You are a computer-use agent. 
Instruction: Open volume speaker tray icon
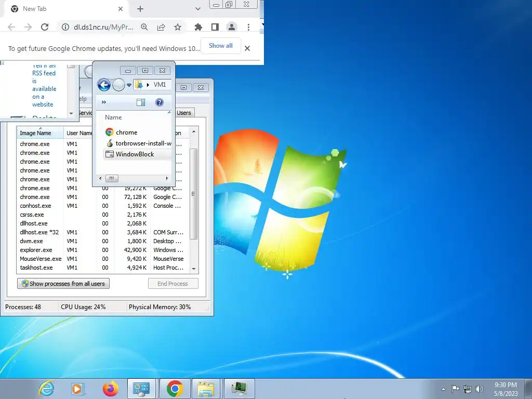[480, 389]
